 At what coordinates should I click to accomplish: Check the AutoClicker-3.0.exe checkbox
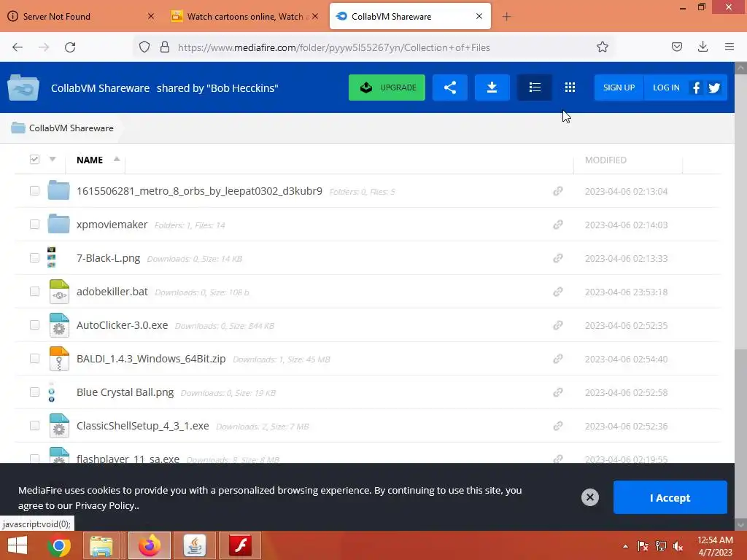(x=34, y=324)
